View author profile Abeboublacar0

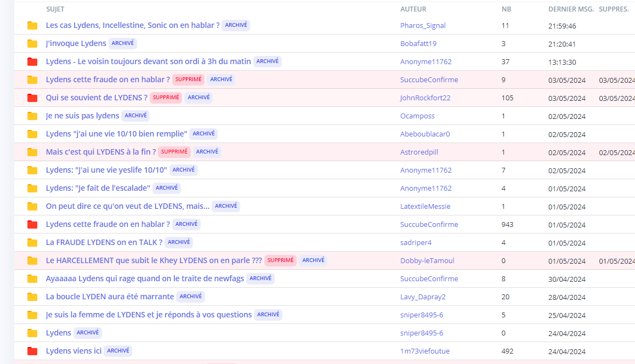tap(425, 134)
